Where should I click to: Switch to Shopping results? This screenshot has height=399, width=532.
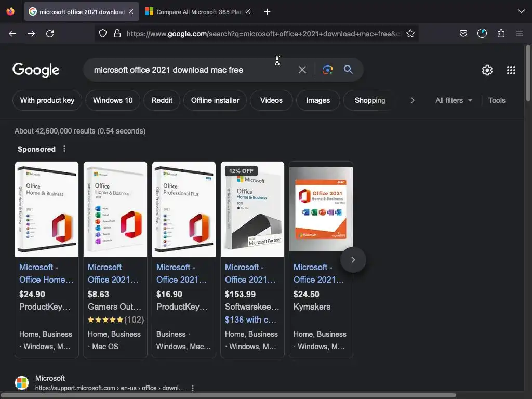point(370,100)
